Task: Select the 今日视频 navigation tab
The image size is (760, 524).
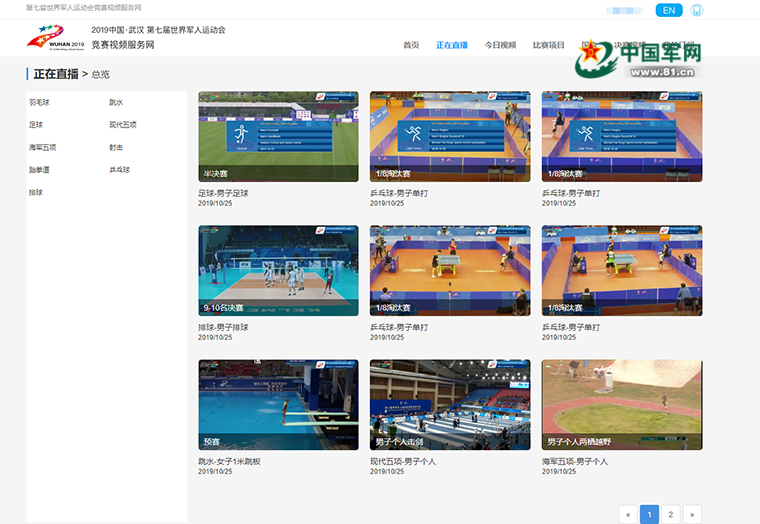Action: [x=500, y=45]
